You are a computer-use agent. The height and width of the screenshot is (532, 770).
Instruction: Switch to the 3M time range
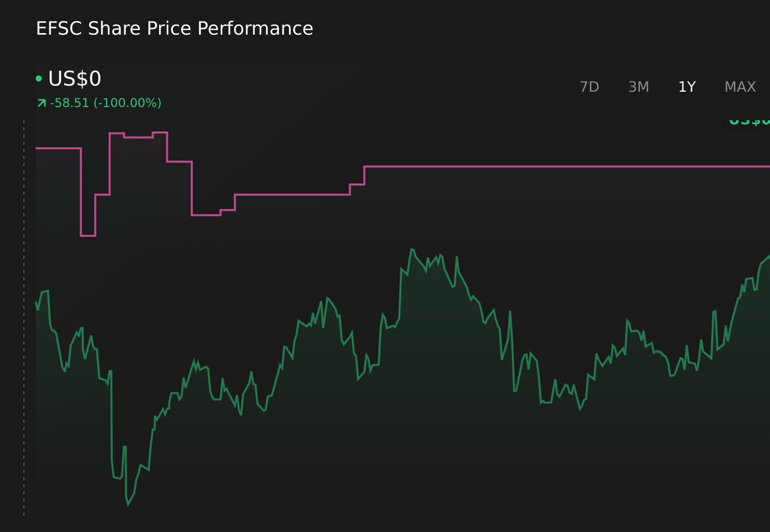tap(638, 87)
